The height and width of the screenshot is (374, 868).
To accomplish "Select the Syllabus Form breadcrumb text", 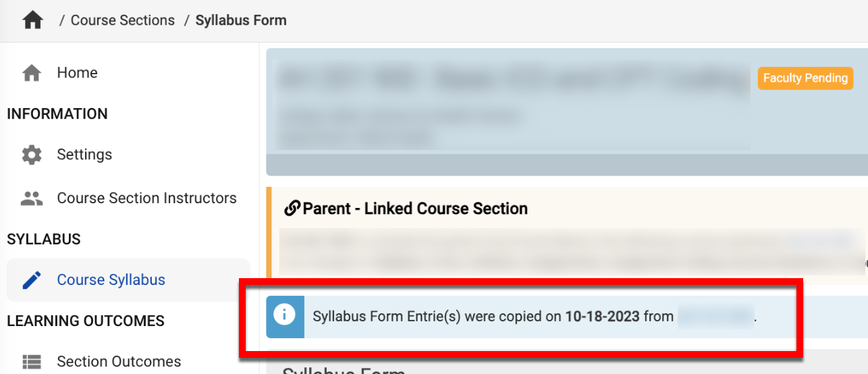I will coord(241,21).
